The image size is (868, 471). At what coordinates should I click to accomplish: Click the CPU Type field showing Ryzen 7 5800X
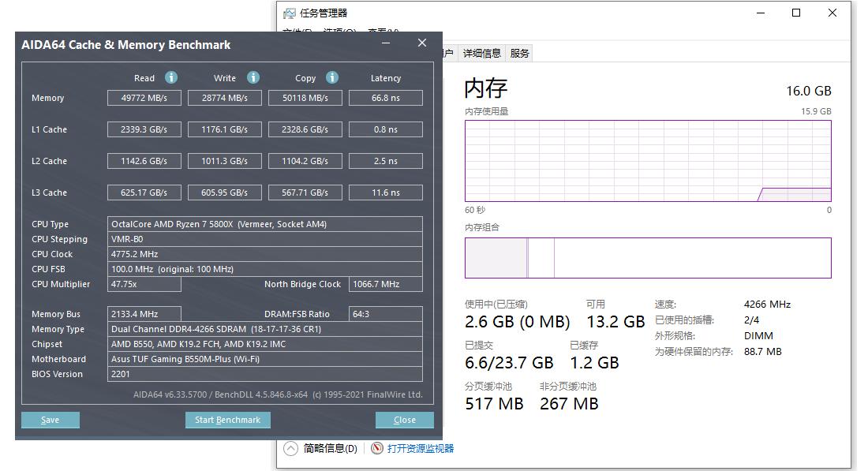[x=264, y=223]
